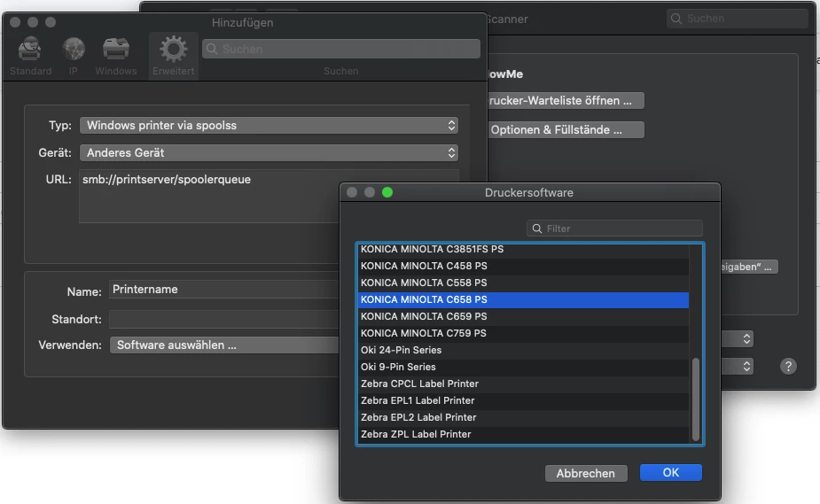
Task: Click the empty Standort input field
Action: coord(225,319)
